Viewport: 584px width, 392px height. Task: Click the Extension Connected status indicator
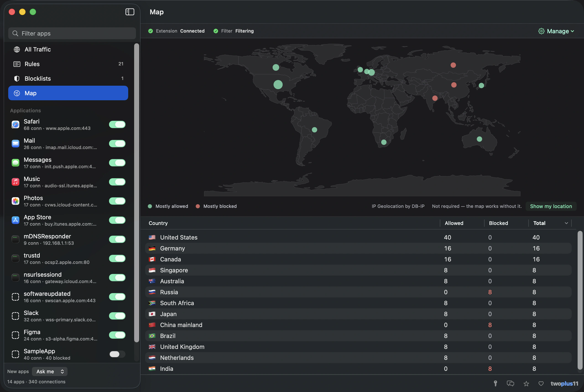(176, 31)
